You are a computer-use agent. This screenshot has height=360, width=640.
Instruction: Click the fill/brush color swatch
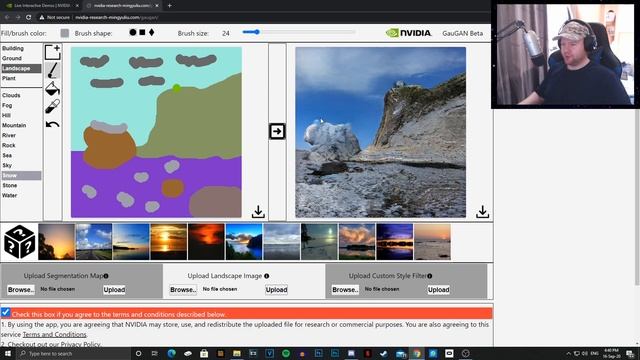coord(64,33)
